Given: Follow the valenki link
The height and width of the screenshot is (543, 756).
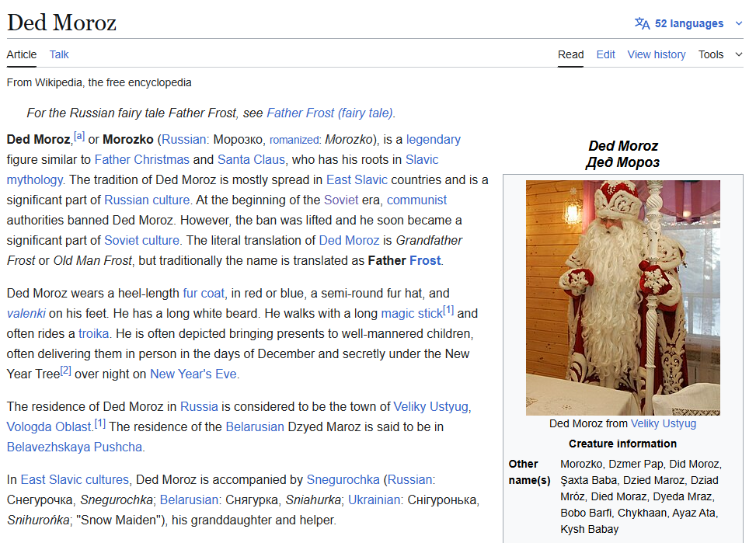Looking at the screenshot, I should (26, 314).
